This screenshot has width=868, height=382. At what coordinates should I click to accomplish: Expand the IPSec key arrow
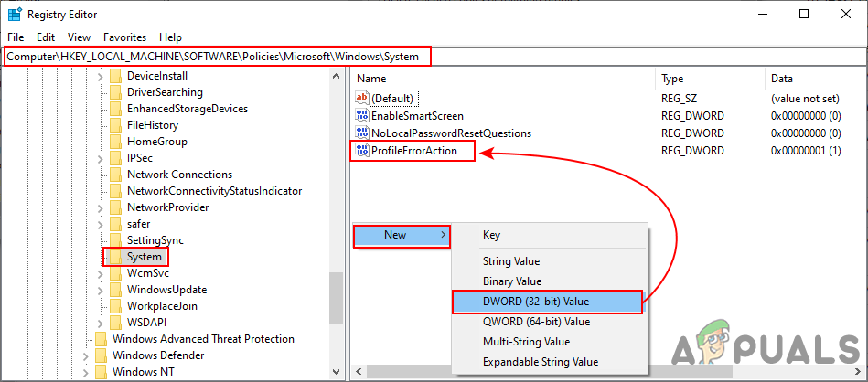click(x=100, y=158)
